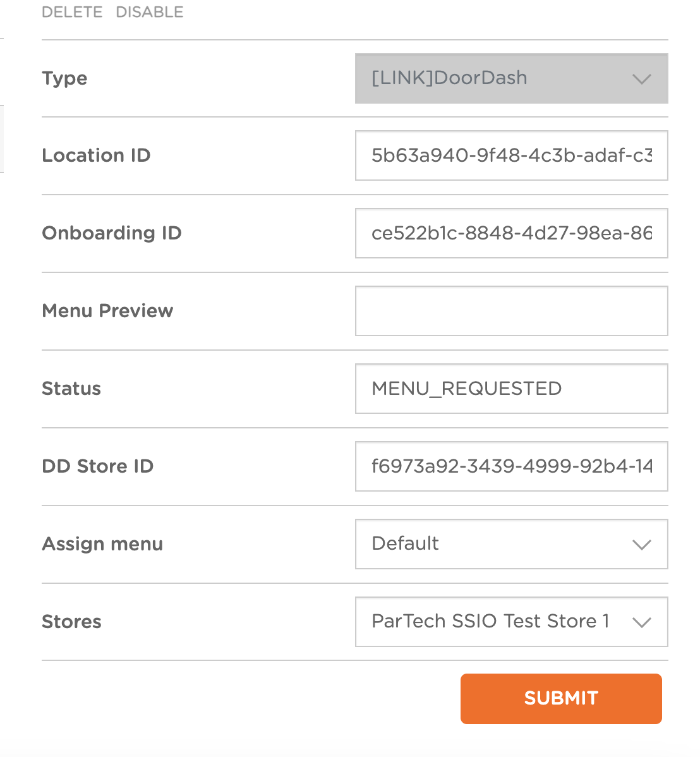
Task: Expand the [LINK]DoorDash Type selector
Action: 512,78
